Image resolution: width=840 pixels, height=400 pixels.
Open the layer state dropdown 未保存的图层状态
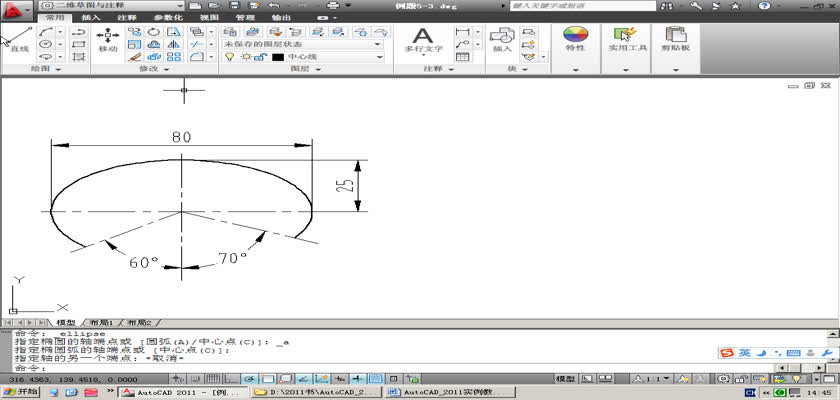[303, 44]
